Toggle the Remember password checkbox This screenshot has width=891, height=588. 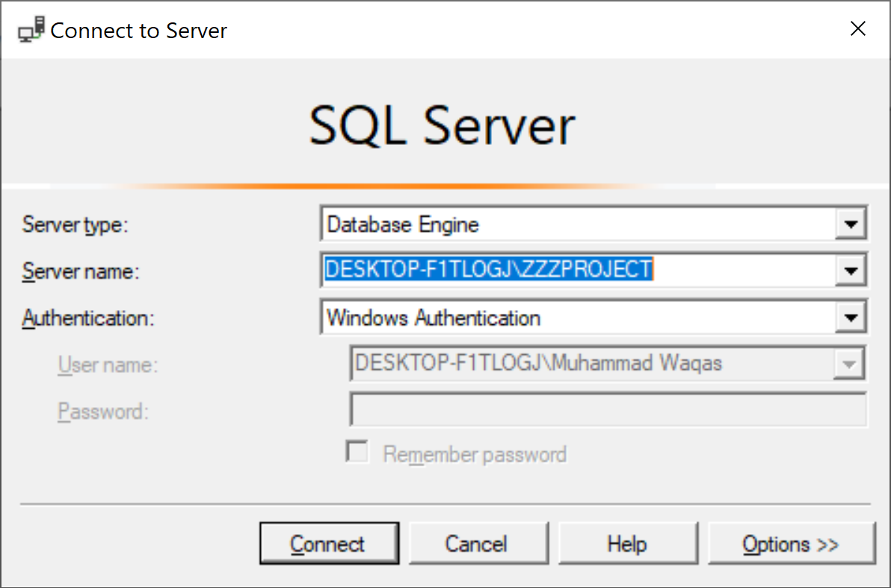(x=357, y=453)
